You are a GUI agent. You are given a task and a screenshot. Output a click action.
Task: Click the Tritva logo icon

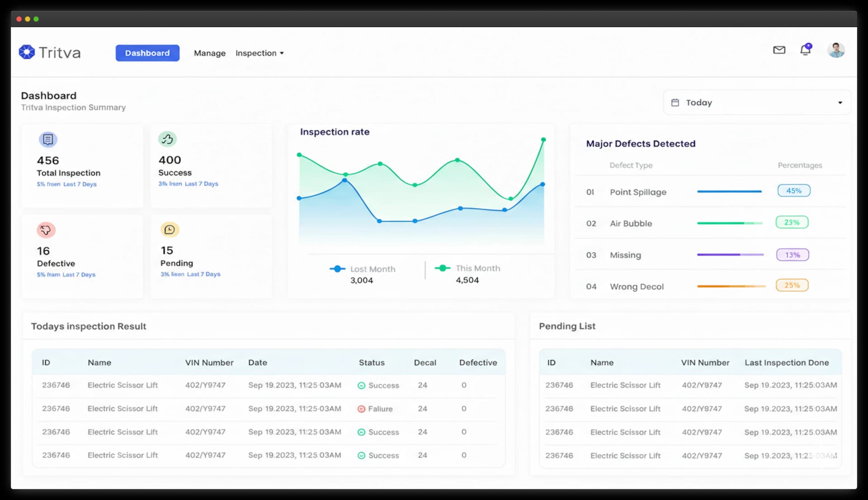click(x=27, y=52)
